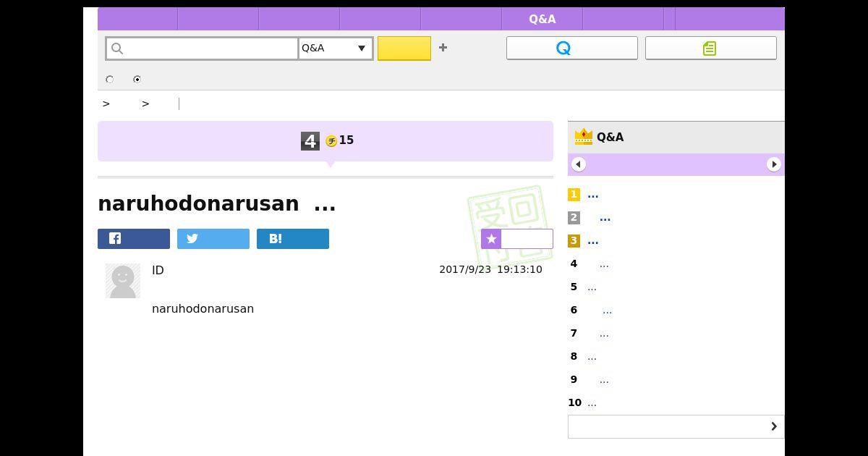The width and height of the screenshot is (868, 456).
Task: Open rank 5 ranking link
Action: click(x=592, y=287)
